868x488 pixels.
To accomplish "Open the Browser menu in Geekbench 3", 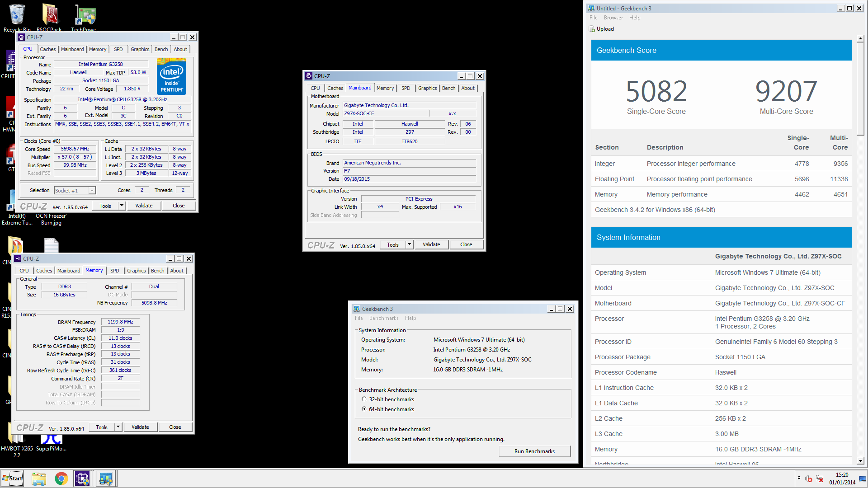I will pyautogui.click(x=613, y=18).
